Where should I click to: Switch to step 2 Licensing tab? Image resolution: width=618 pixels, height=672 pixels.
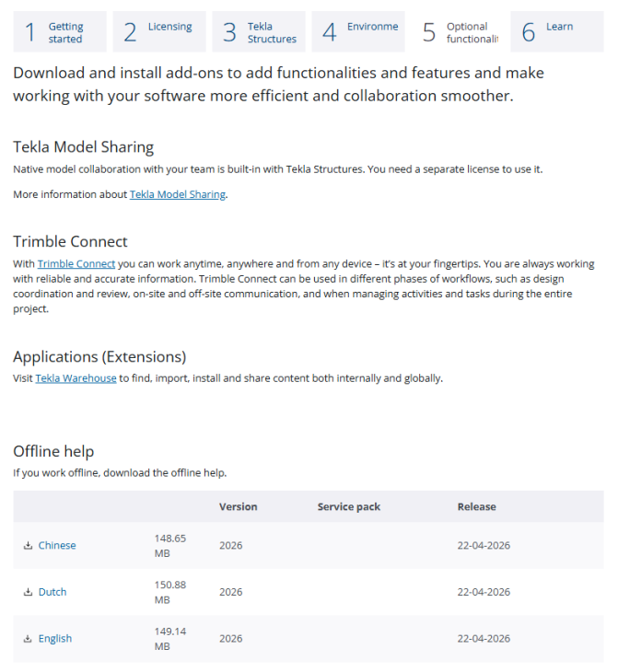point(159,31)
